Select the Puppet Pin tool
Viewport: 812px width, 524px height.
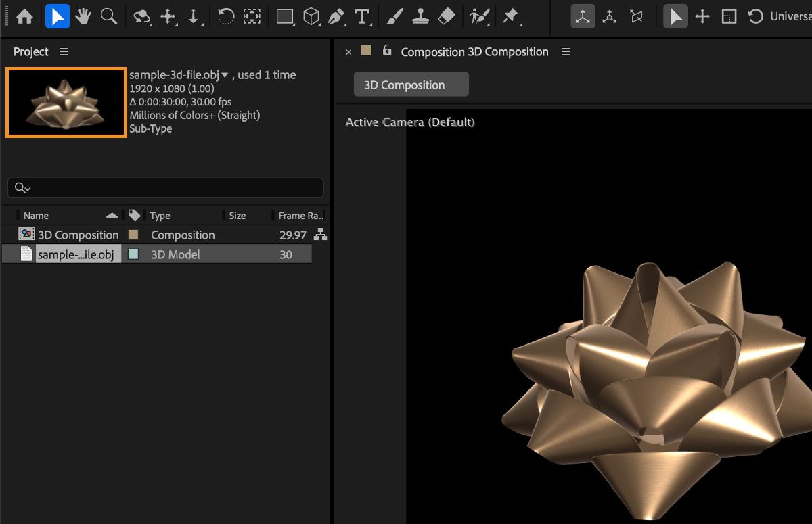[510, 17]
